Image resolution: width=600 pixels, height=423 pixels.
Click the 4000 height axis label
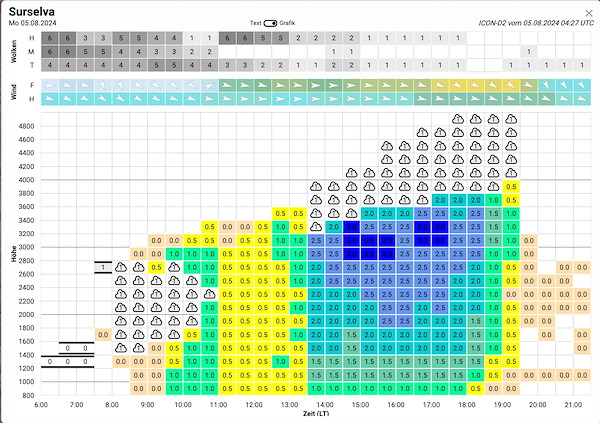pos(27,180)
